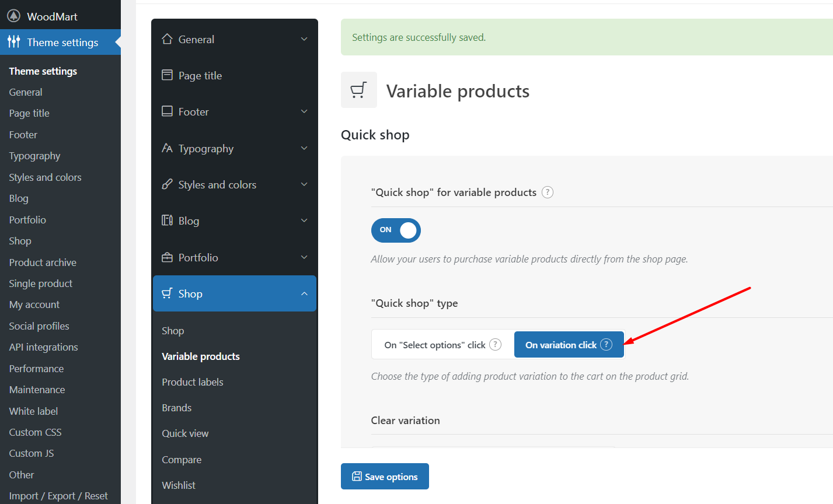Screen dimensions: 833x504
Task: Open Social profiles in sidebar
Action: pos(39,326)
